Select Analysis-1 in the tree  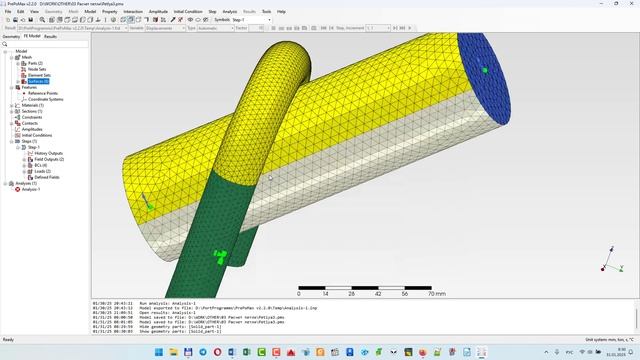point(30,189)
